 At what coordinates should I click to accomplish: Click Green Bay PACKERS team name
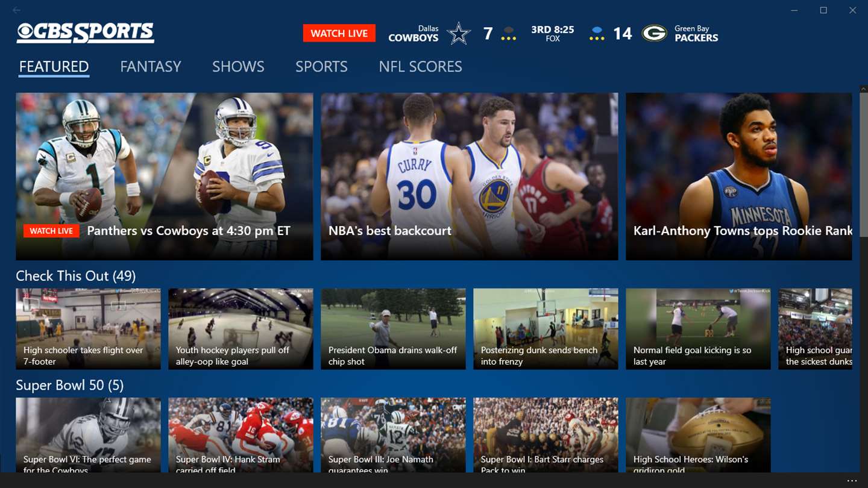tap(696, 34)
